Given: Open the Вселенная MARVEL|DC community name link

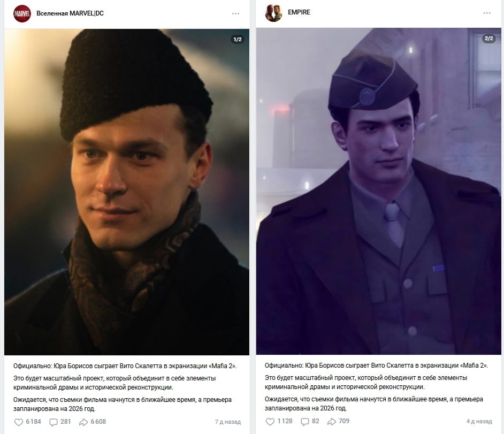Looking at the screenshot, I should (x=70, y=13).
